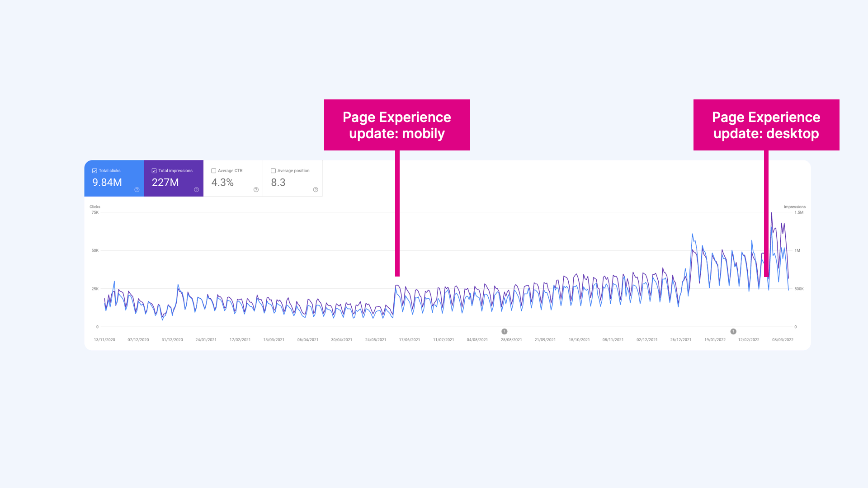Click the pink vertical marker line for mobile update
868x488 pixels.
point(397,226)
